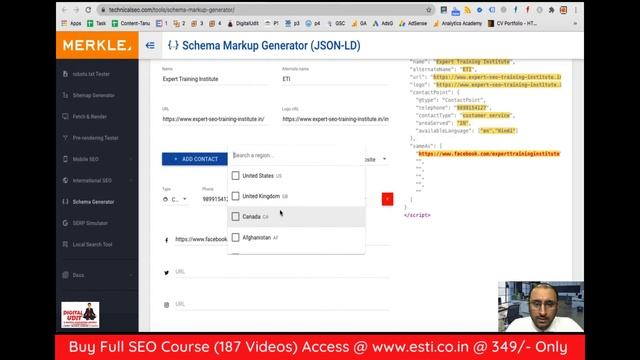
Task: Open robots.txt Tester in the sidebar
Action: 91,74
